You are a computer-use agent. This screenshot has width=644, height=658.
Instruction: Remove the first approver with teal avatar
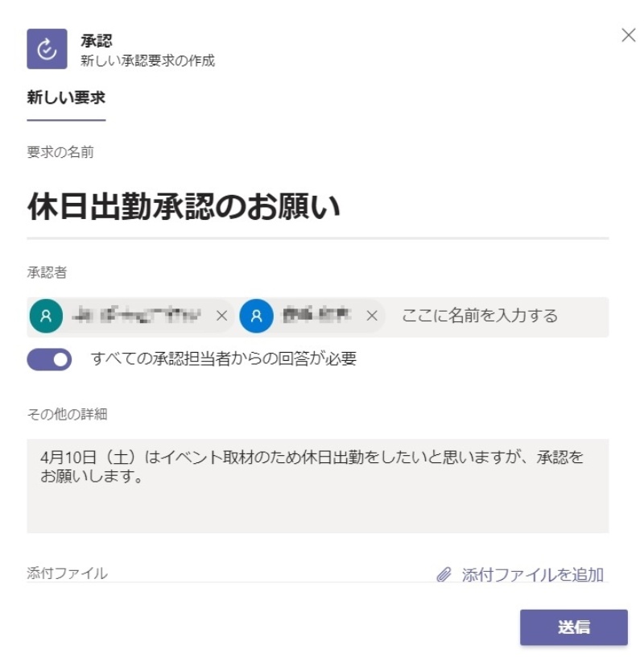coord(222,316)
